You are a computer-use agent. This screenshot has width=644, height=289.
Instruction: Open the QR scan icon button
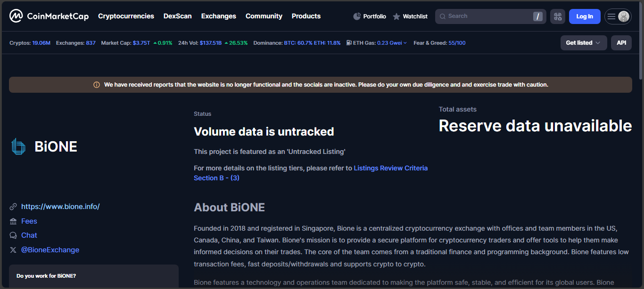pos(558,16)
